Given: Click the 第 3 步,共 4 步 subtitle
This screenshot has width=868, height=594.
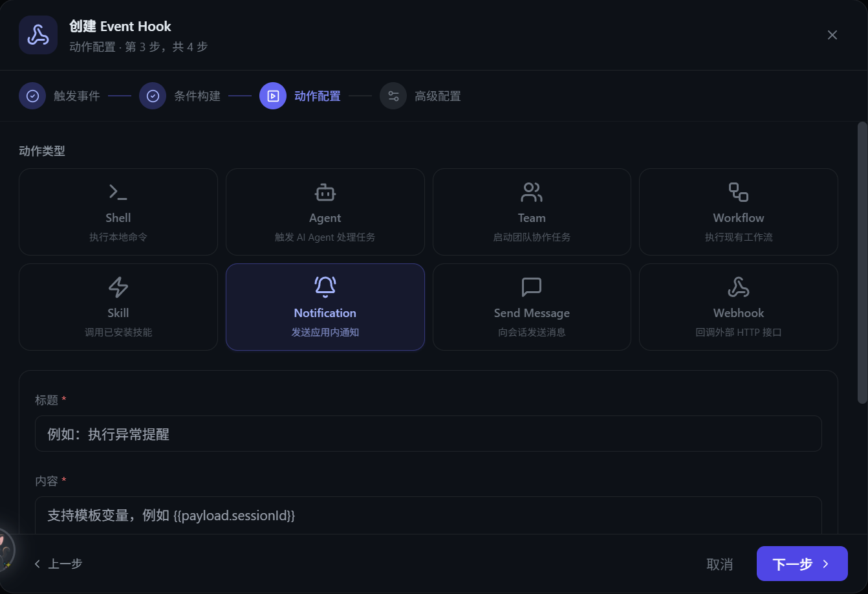Looking at the screenshot, I should (x=167, y=47).
